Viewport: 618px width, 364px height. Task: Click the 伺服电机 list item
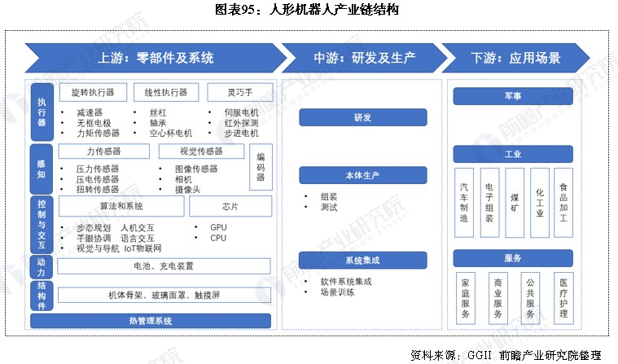241,112
